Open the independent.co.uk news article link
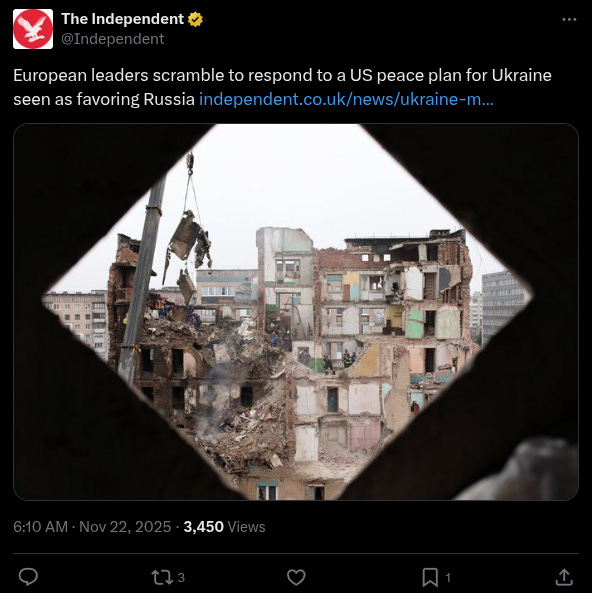The height and width of the screenshot is (593, 592). coord(346,99)
